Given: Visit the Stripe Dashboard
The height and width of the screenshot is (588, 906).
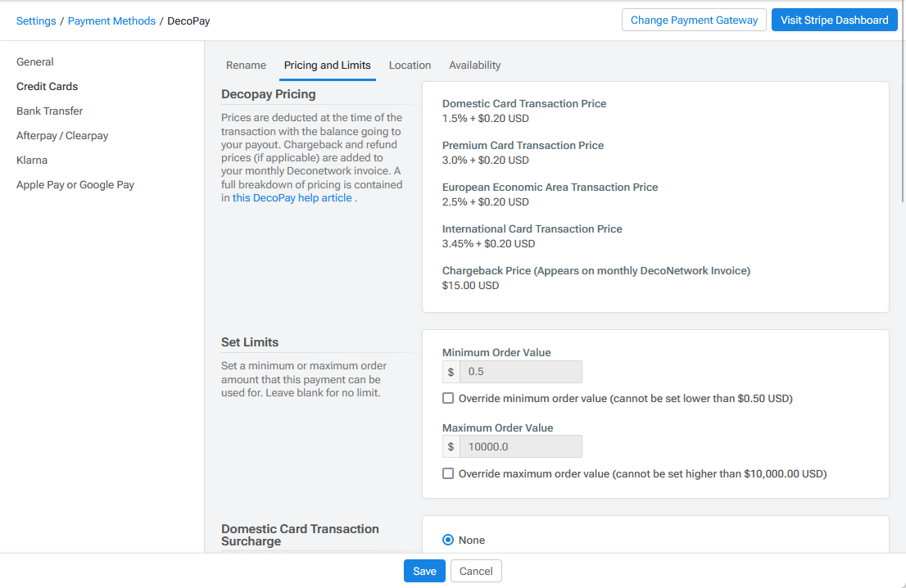Looking at the screenshot, I should [x=834, y=20].
